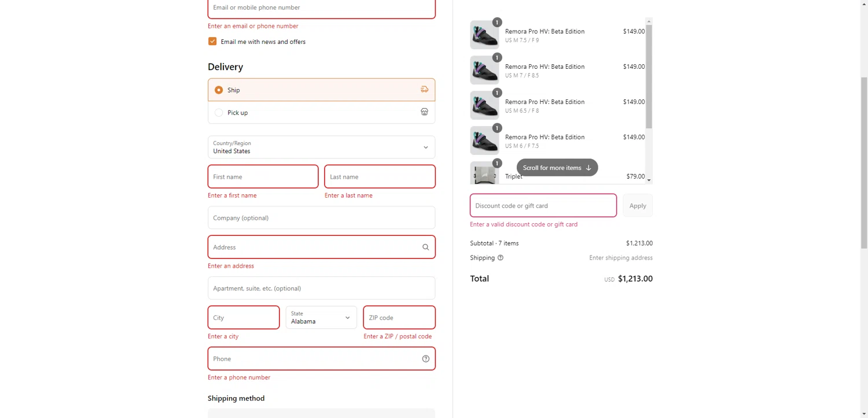Click the store pickup icon
This screenshot has width=868, height=418.
(424, 112)
